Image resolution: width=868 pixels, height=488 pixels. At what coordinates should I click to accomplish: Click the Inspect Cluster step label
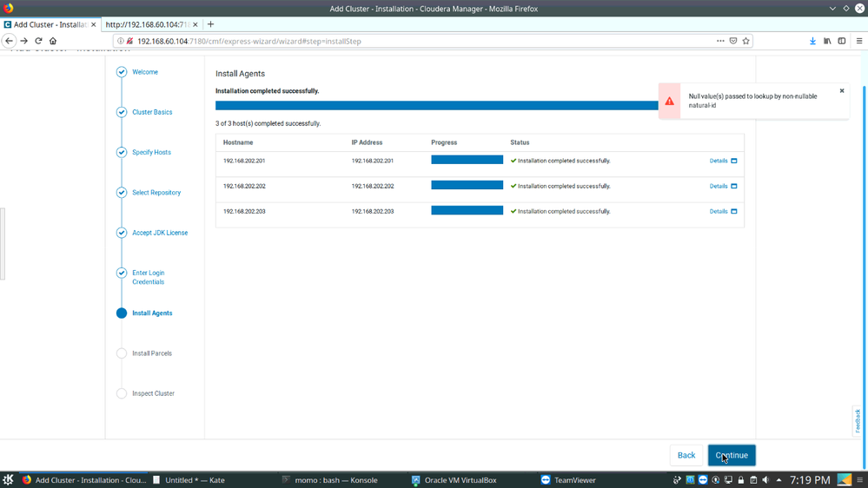click(153, 393)
